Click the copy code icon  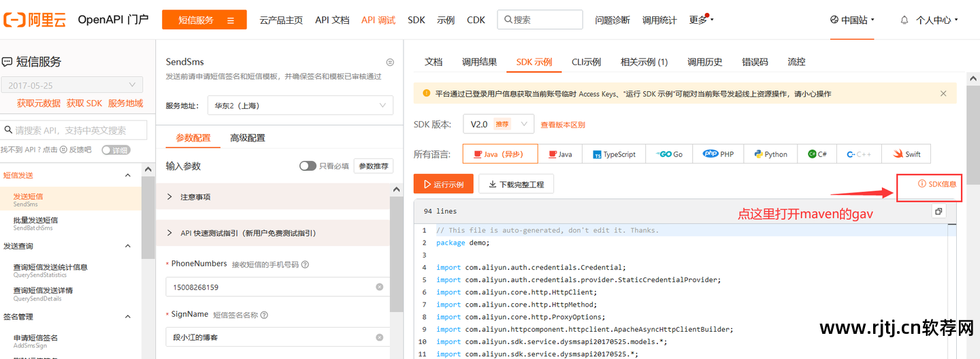[939, 211]
